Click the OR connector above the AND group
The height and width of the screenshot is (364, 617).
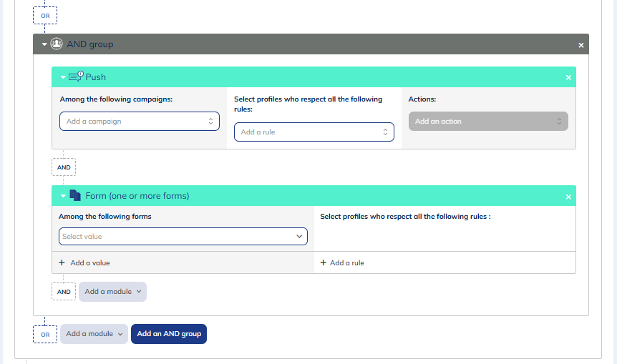[45, 16]
